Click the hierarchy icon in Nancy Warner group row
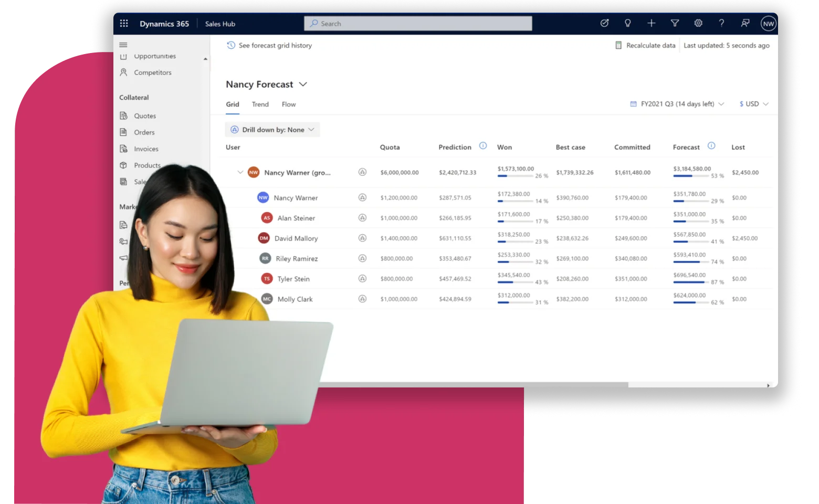This screenshot has width=819, height=504. click(x=362, y=172)
